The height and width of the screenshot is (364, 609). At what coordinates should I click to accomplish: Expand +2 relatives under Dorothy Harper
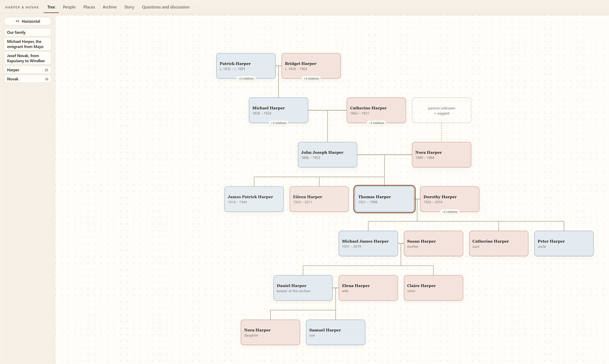click(x=450, y=212)
